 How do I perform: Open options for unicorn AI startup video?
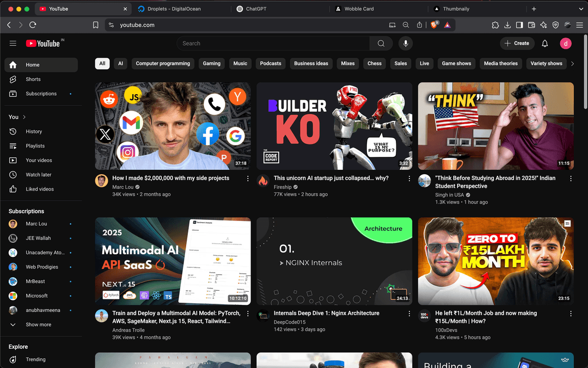pos(409,179)
